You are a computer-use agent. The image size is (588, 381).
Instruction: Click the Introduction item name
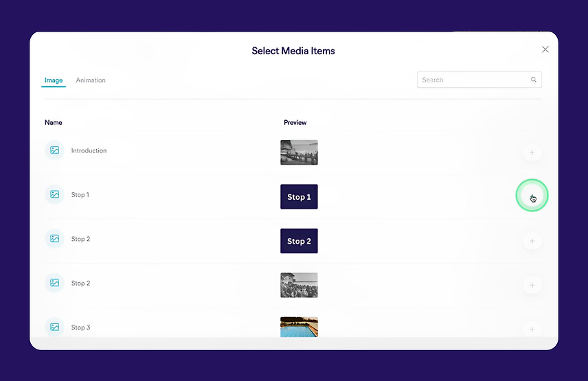click(89, 150)
